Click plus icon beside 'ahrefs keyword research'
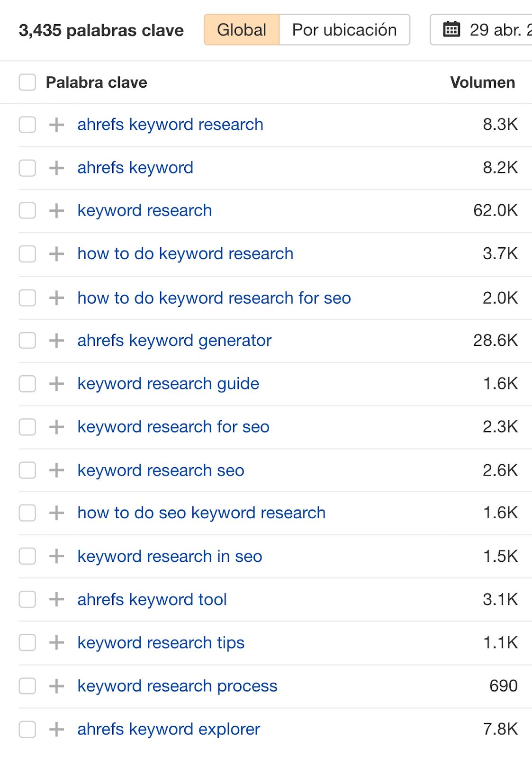 tap(56, 125)
